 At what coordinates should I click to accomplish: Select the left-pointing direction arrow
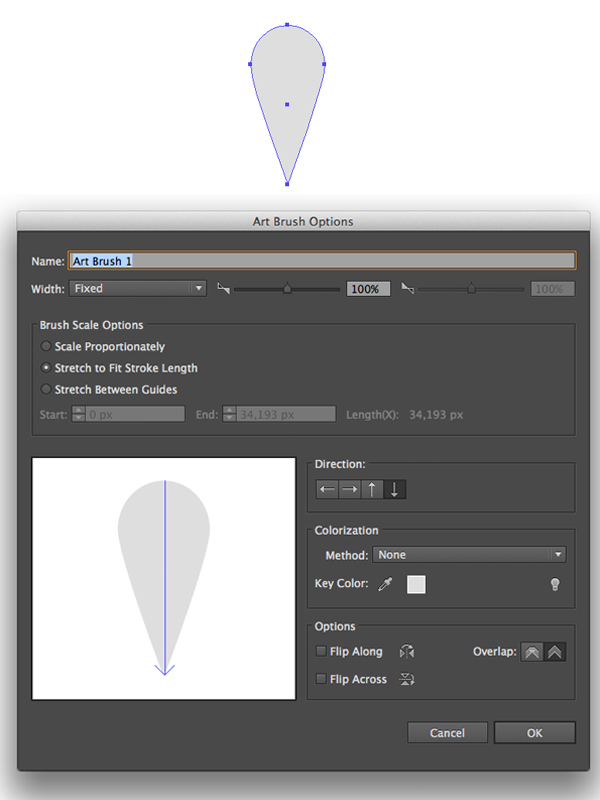(327, 489)
